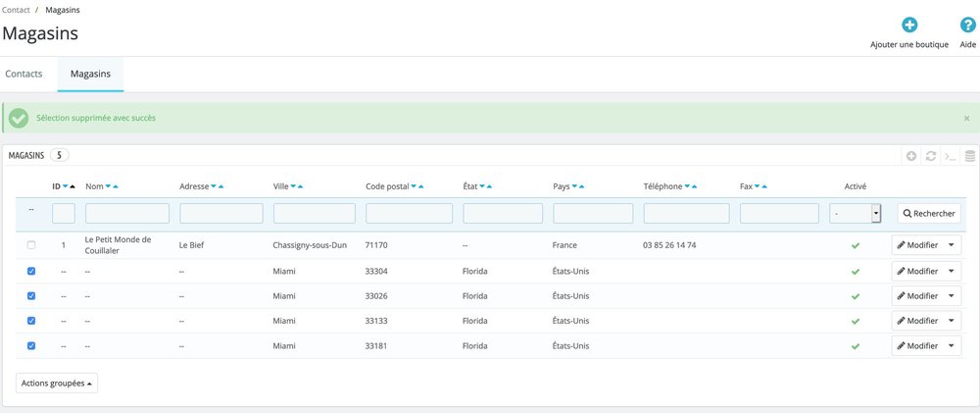Uncheck the Miami 33304 row checkbox
This screenshot has width=980, height=413.
(x=31, y=271)
